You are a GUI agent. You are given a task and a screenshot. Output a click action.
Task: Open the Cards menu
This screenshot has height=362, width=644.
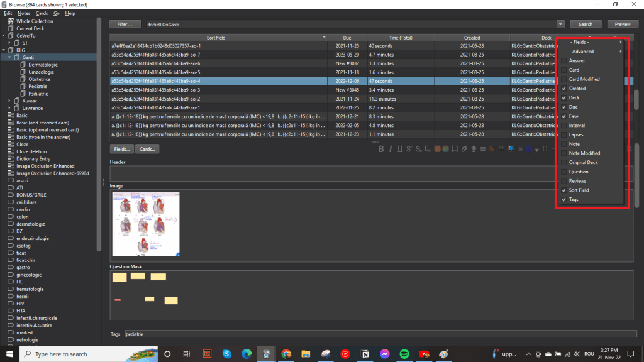[42, 13]
